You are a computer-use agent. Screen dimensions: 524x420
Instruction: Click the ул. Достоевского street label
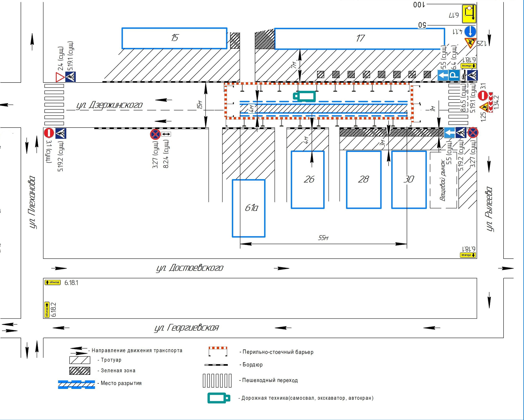pyautogui.click(x=190, y=268)
